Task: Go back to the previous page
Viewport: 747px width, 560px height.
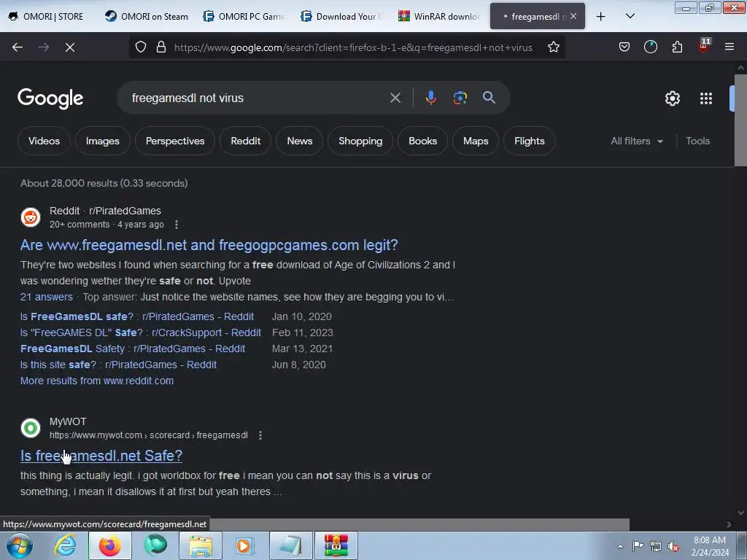Action: tap(18, 47)
